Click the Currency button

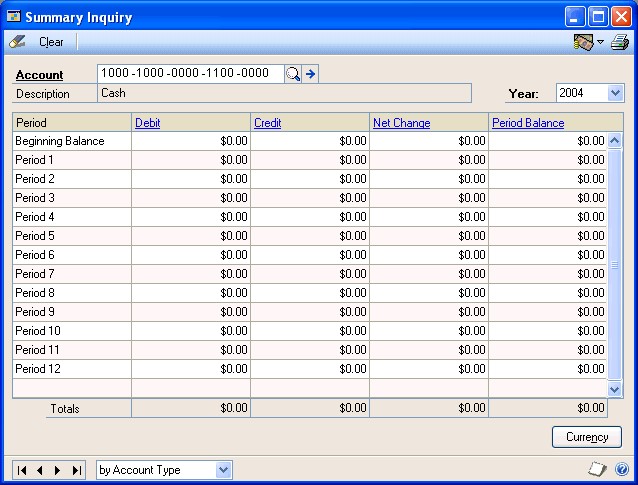click(587, 437)
